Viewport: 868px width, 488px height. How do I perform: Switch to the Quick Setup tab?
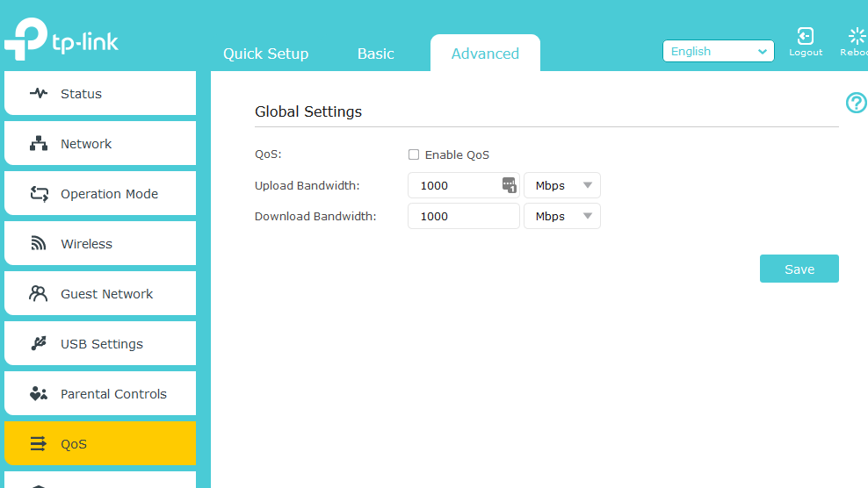pyautogui.click(x=265, y=54)
